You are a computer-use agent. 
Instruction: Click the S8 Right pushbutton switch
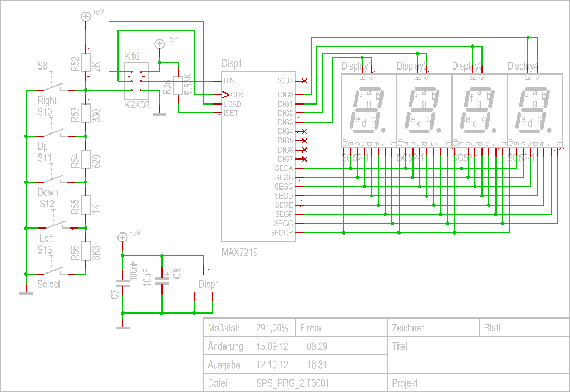point(54,86)
